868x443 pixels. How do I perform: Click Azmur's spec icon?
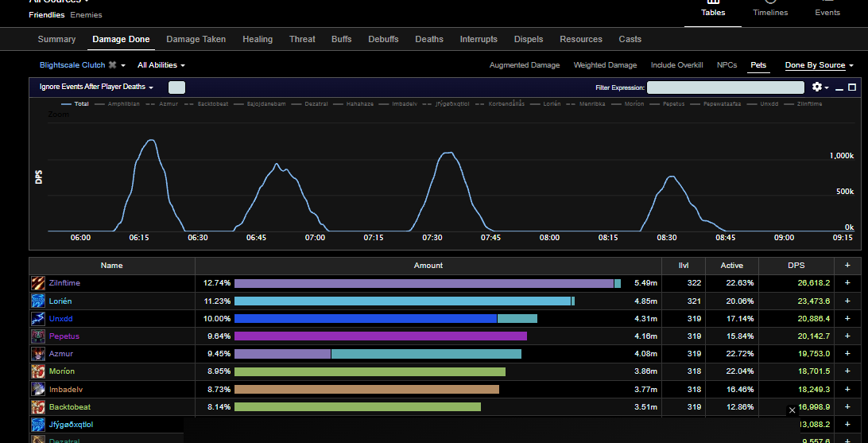(x=37, y=354)
